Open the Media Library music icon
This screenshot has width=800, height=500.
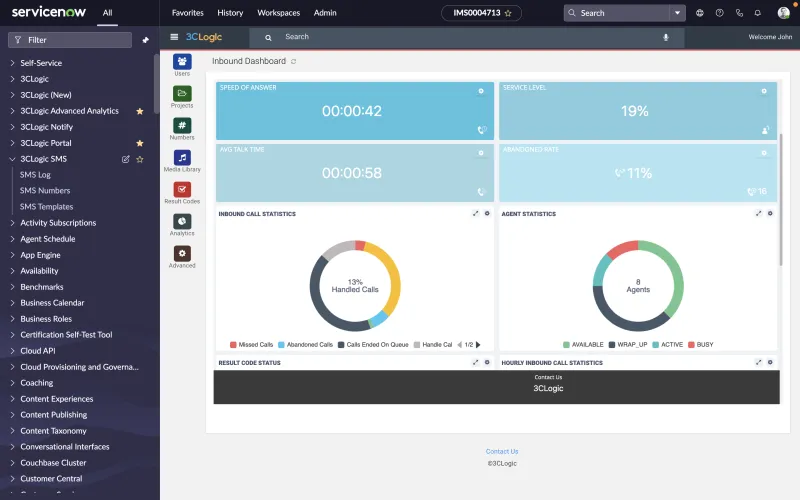point(182,158)
